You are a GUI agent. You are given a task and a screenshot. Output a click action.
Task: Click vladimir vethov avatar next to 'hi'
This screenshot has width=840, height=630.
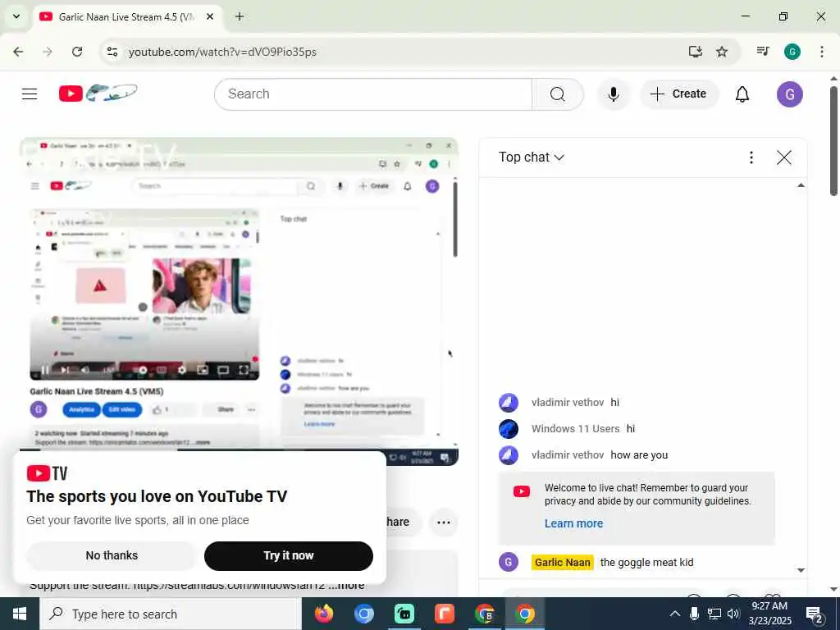click(508, 402)
